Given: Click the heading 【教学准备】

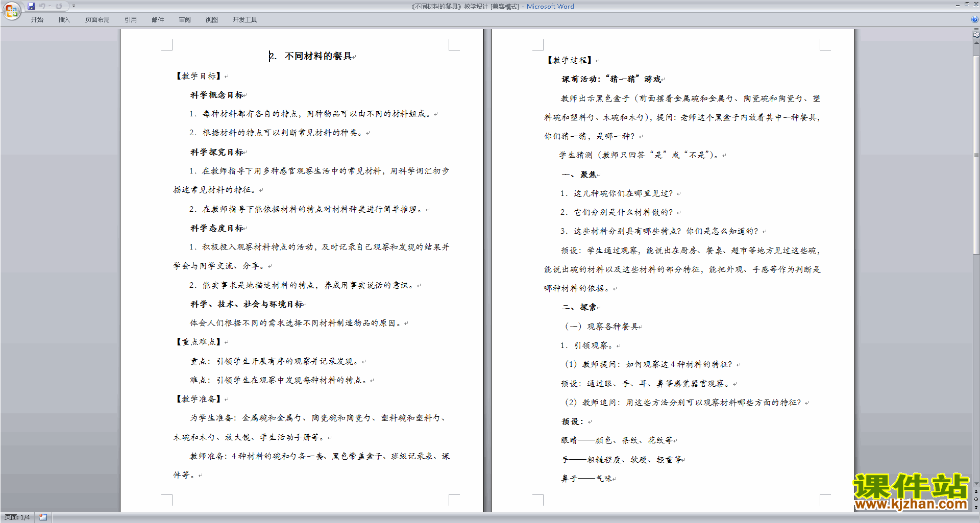Looking at the screenshot, I should click(x=199, y=399).
